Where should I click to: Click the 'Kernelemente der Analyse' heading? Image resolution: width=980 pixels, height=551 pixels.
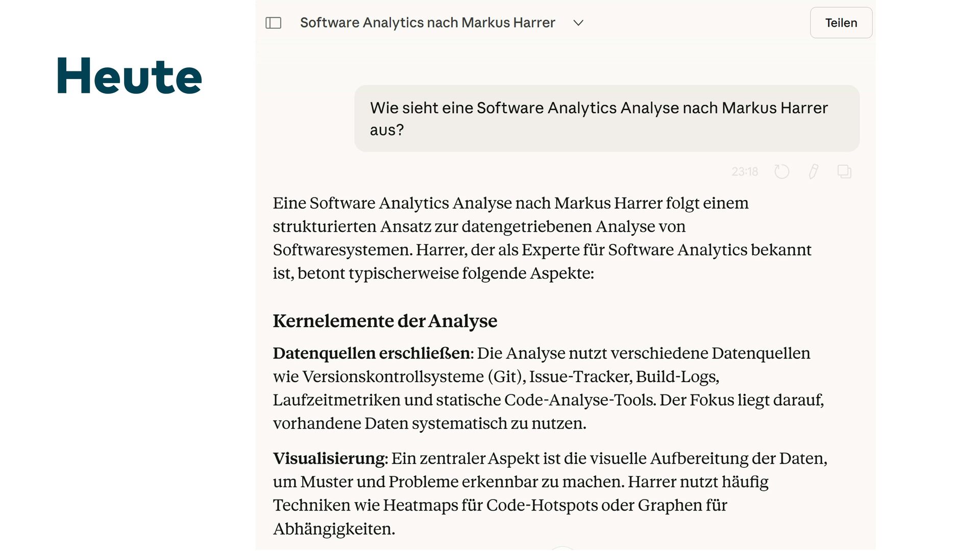click(x=385, y=321)
